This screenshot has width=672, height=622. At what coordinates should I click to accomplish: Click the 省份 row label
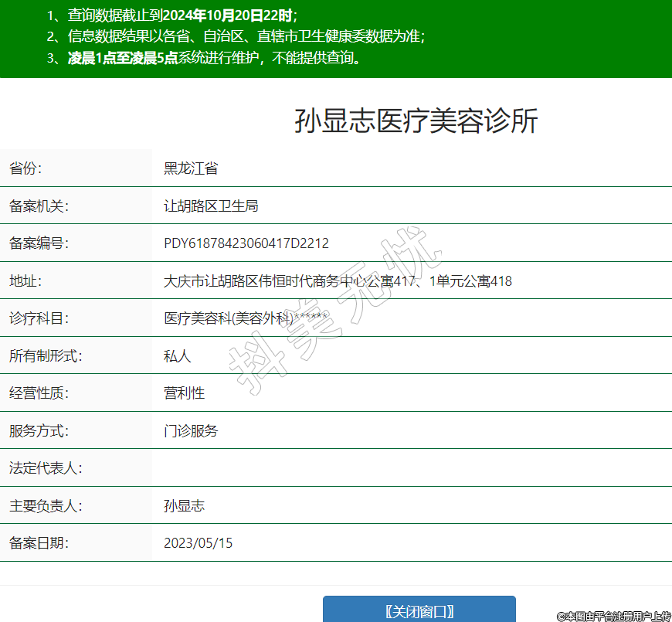[x=25, y=168]
